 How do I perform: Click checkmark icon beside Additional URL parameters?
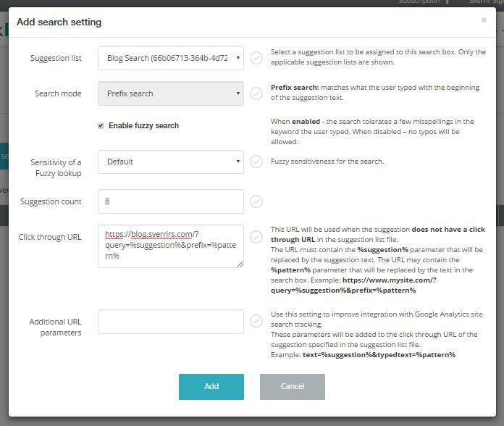[256, 321]
